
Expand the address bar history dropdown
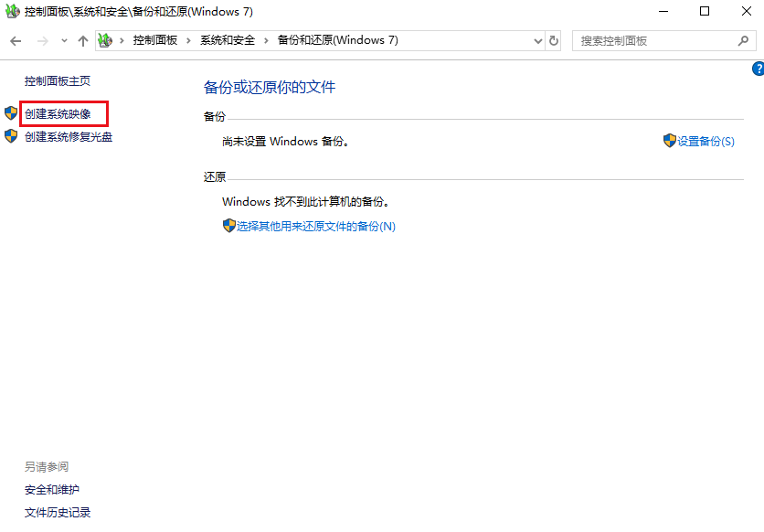point(537,41)
